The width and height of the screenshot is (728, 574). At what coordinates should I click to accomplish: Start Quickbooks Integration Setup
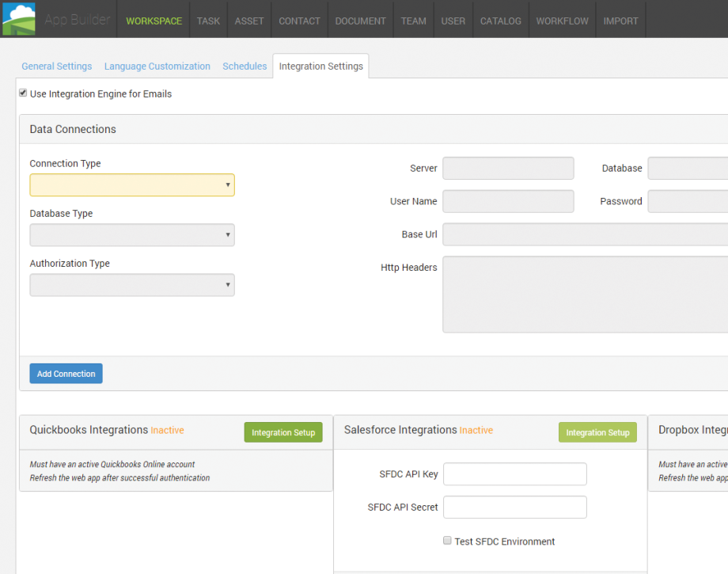click(282, 432)
